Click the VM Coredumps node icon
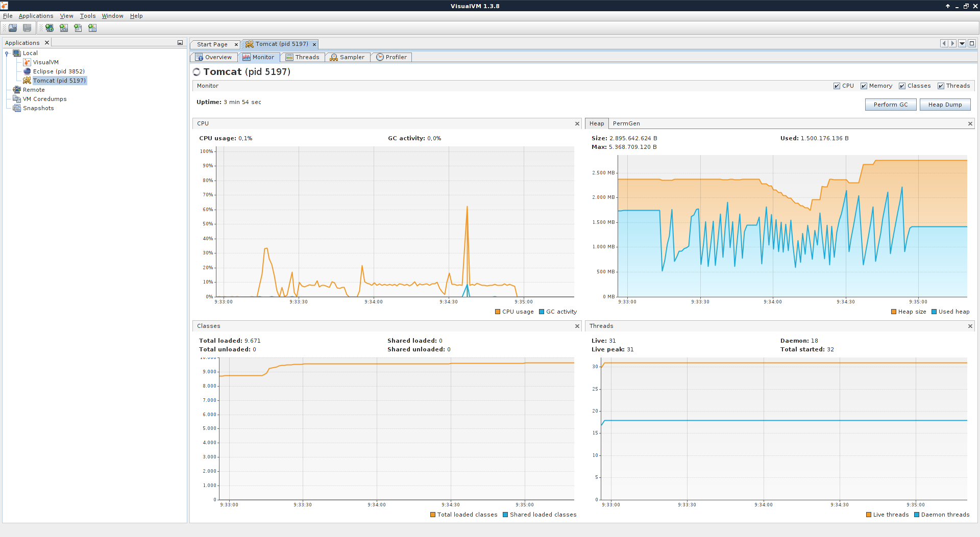Viewport: 980px width, 537px height. point(17,99)
